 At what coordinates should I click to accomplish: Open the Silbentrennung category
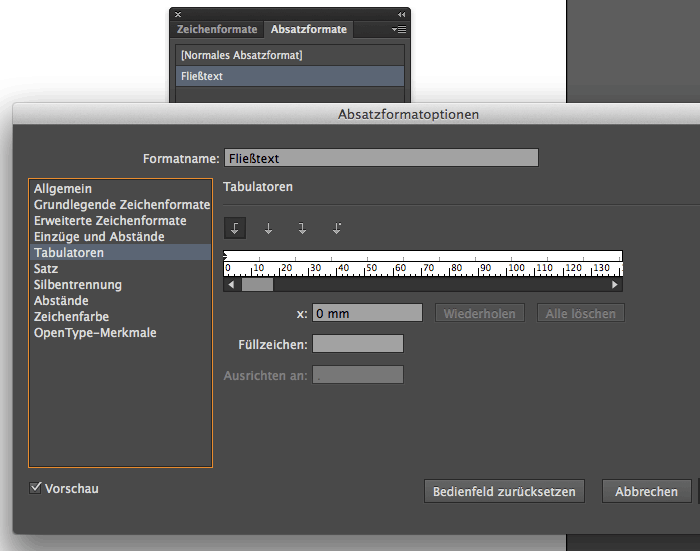120,285
